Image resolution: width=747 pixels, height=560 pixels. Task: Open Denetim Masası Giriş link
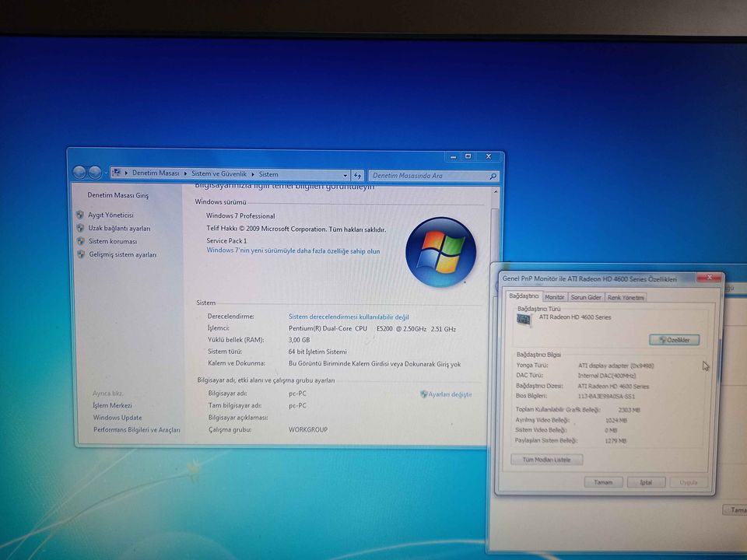tap(117, 195)
